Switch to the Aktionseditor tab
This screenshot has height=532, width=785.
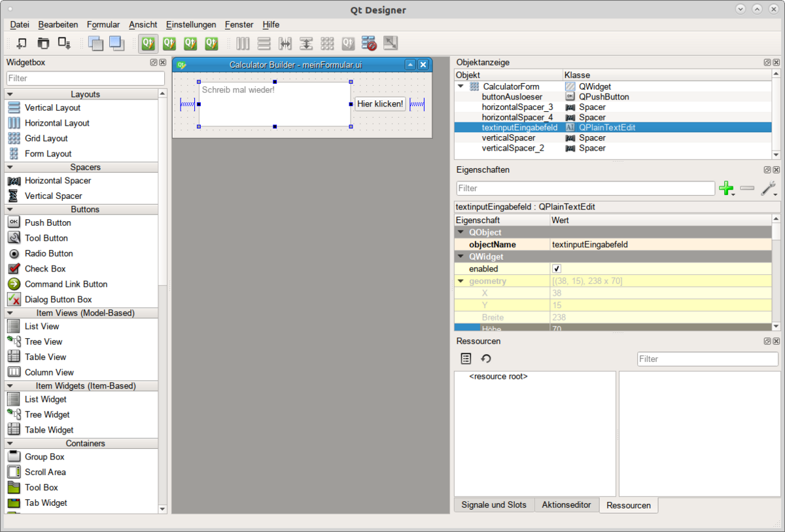567,505
